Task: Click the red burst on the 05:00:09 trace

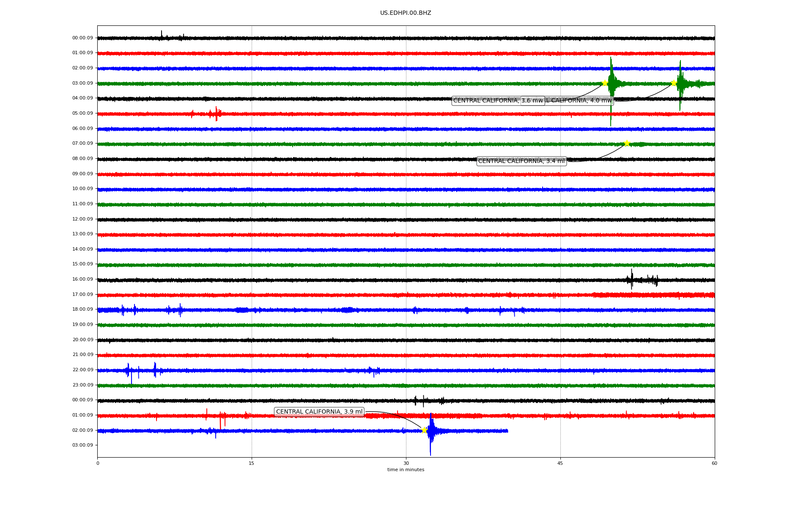Action: pyautogui.click(x=216, y=114)
